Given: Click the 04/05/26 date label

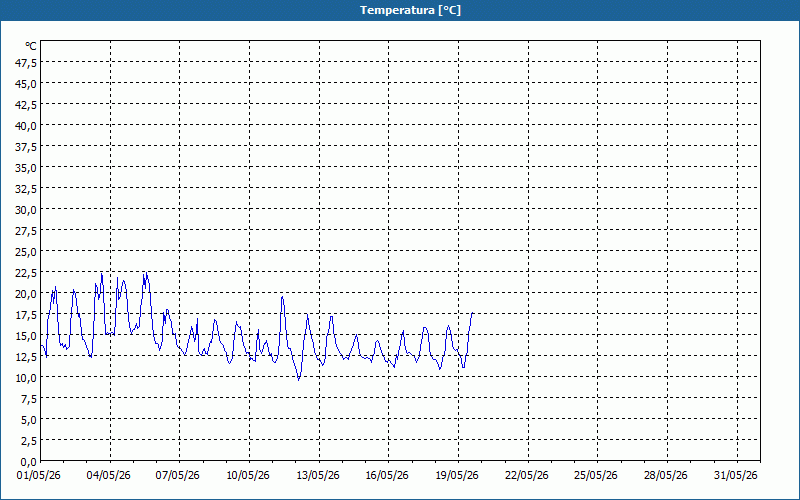Looking at the screenshot, I should coord(109,476).
